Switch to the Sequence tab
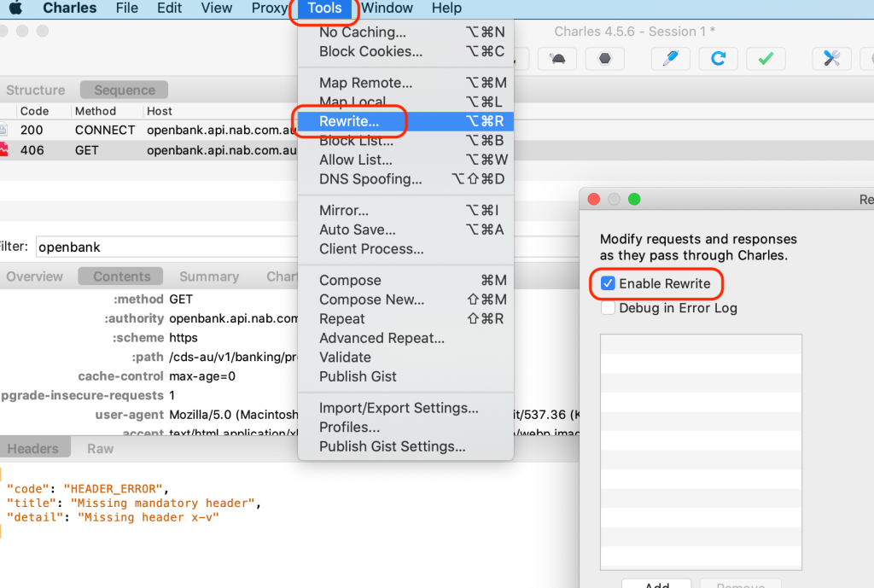 125,90
